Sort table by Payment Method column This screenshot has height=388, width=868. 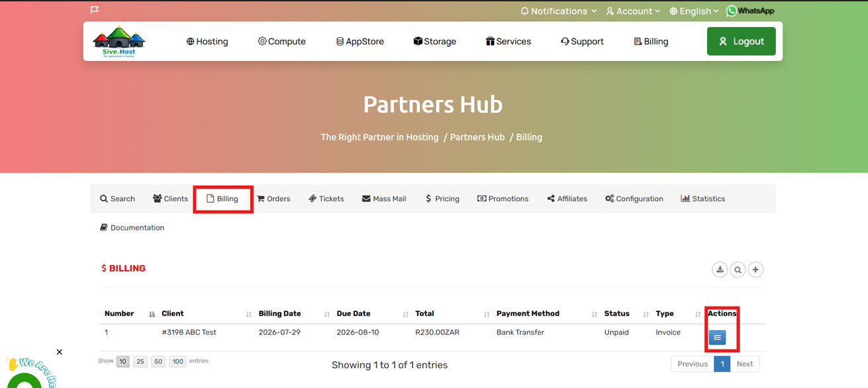(547, 314)
